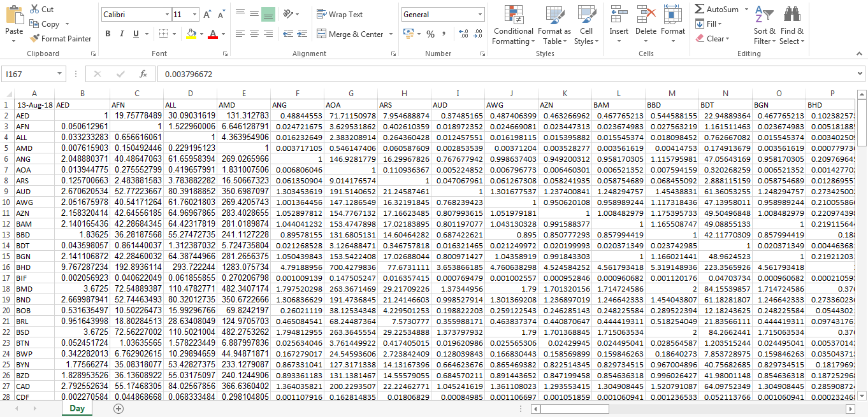Click the AutoSum sigma icon
This screenshot has height=417, width=868.
pyautogui.click(x=700, y=10)
